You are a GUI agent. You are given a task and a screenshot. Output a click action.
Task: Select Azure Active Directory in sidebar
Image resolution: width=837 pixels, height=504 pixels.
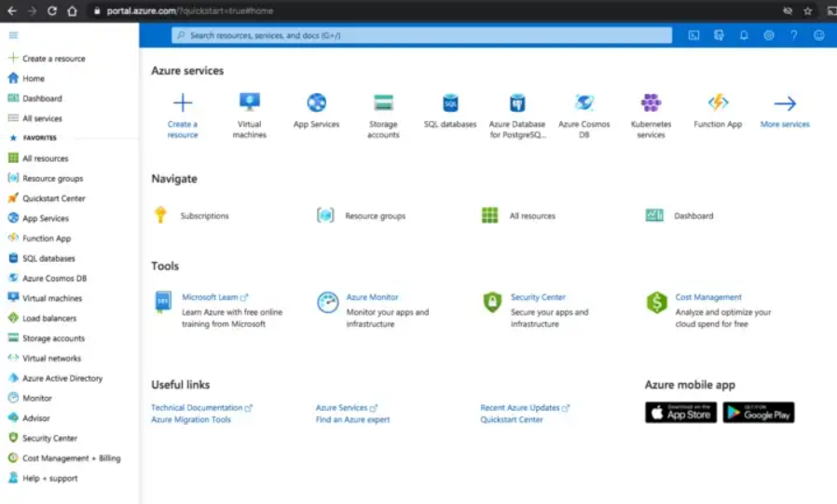62,378
